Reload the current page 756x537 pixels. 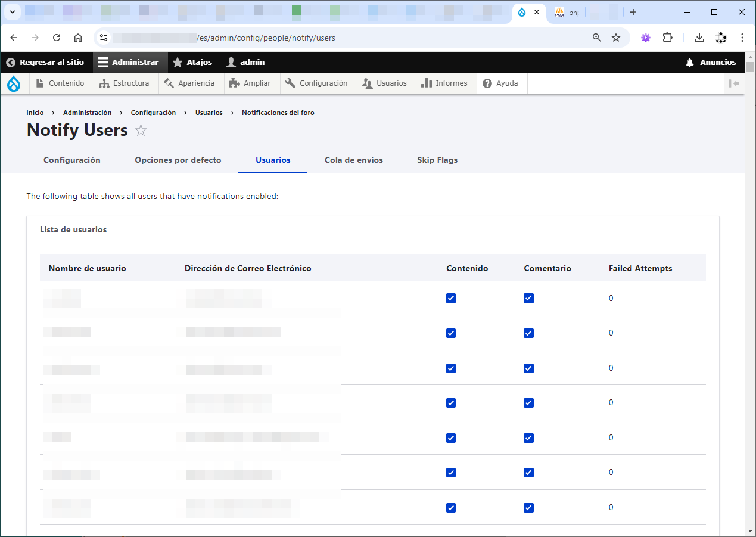57,38
